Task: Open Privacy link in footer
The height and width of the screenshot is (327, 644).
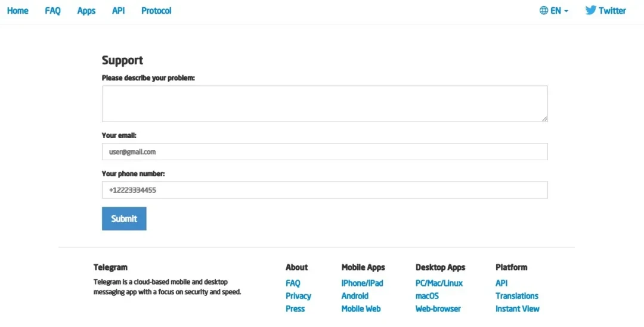Action: [x=298, y=296]
